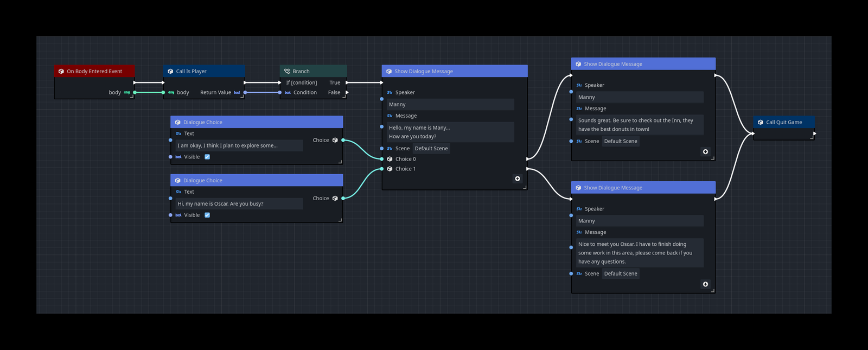
Task: Toggle Visible on the Oscar dialogue choice
Action: pos(207,215)
